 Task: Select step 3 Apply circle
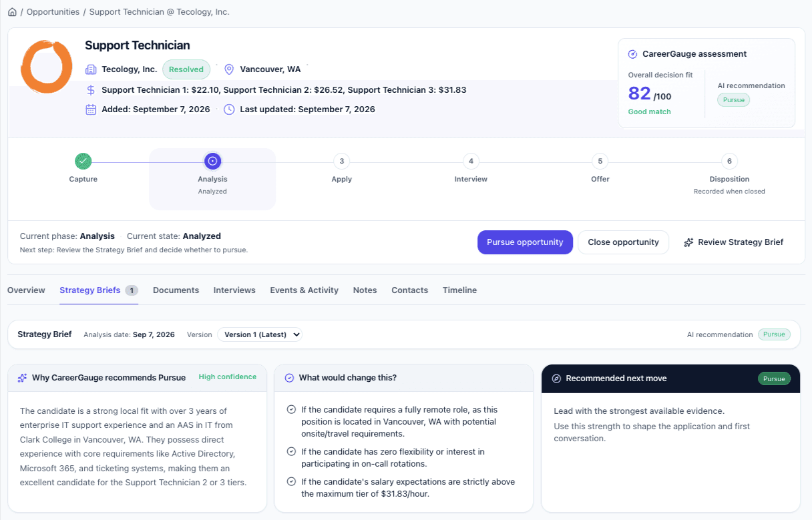(341, 161)
